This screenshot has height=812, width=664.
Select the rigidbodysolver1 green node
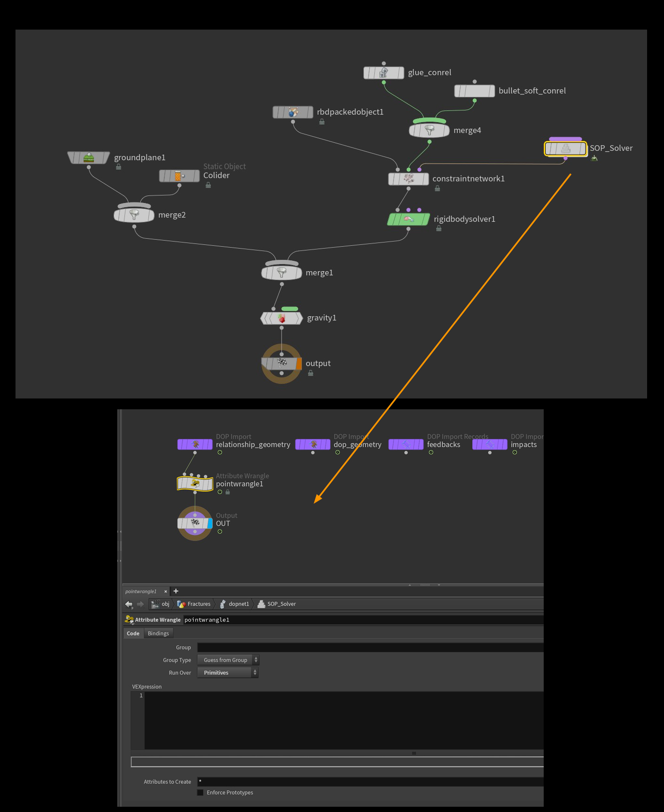point(409,219)
